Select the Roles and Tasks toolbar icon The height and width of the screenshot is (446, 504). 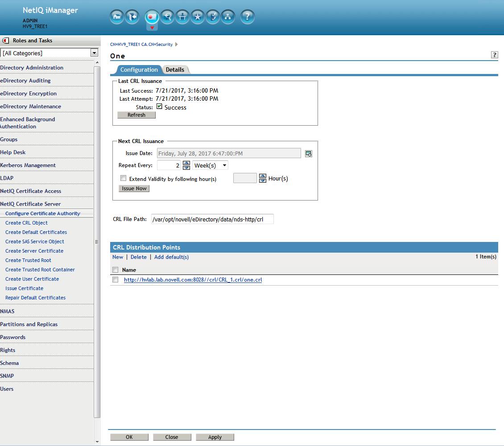point(152,16)
